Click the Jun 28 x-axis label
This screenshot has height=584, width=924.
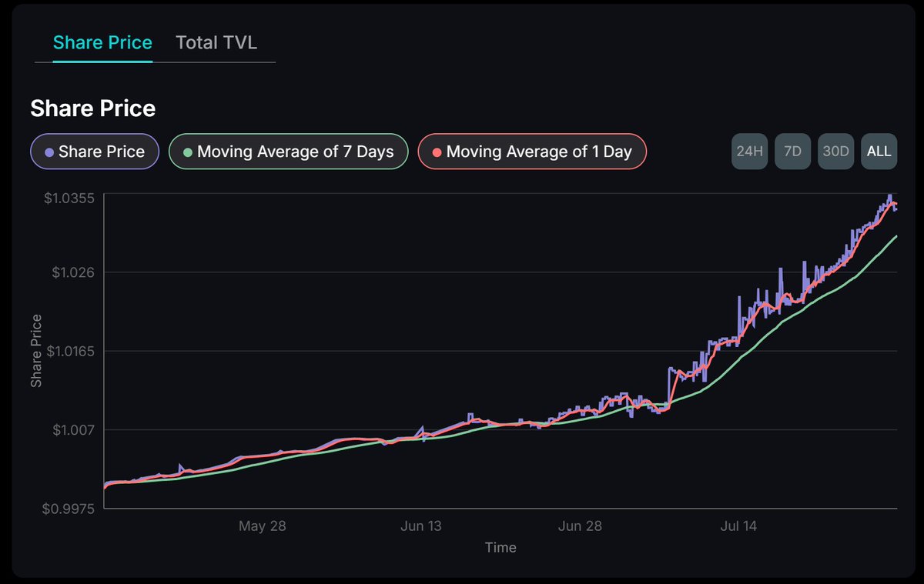point(580,526)
